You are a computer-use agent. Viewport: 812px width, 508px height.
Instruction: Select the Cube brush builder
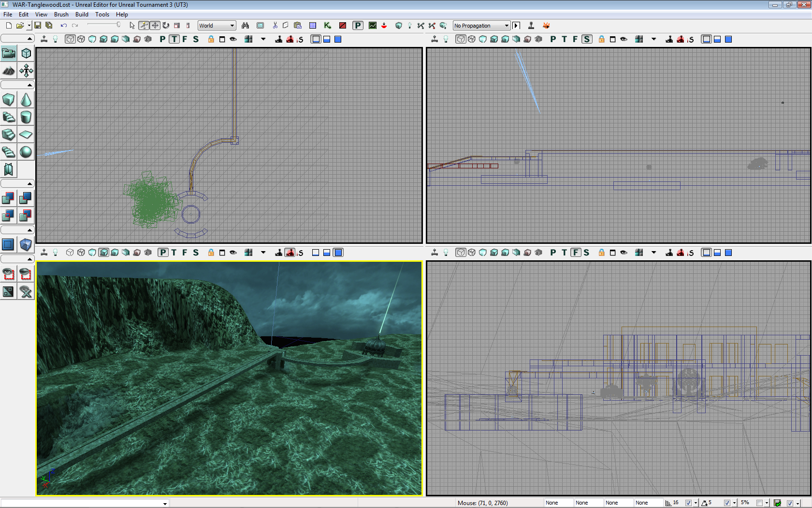[9, 100]
